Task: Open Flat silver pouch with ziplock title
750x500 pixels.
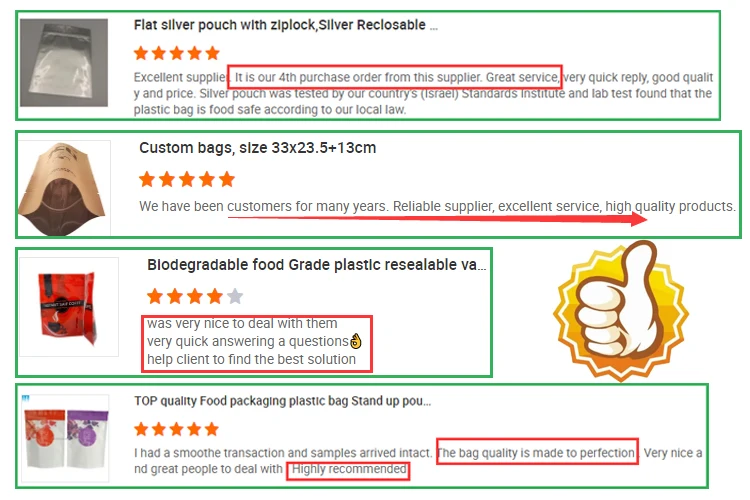Action: pos(286,25)
